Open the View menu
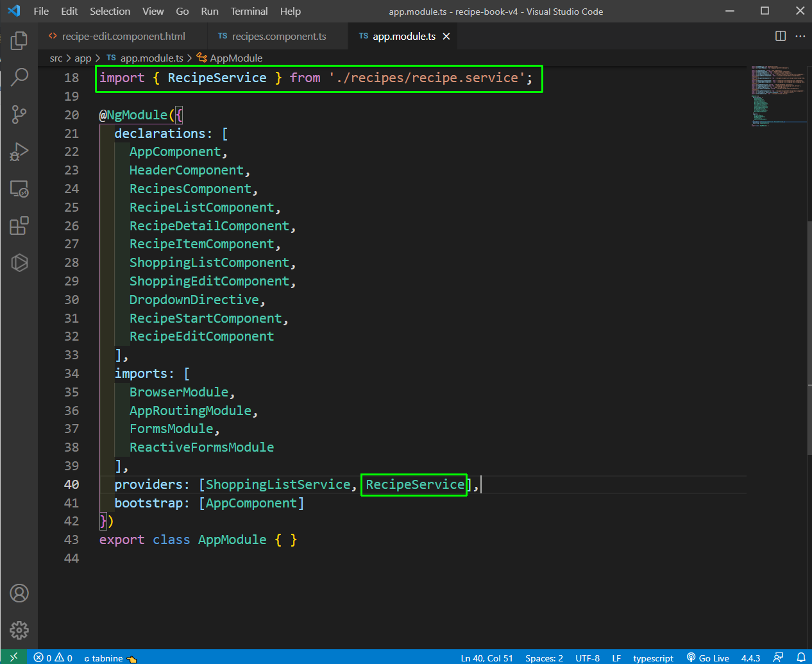The image size is (812, 664). [153, 11]
